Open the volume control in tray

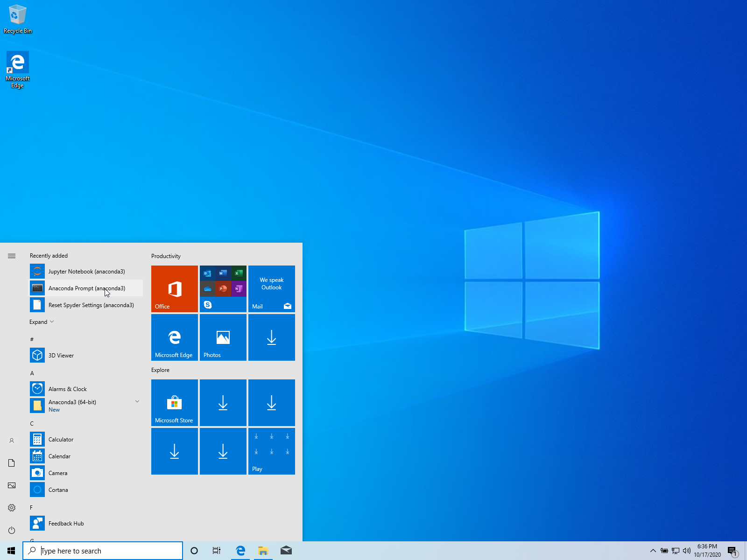[x=687, y=551]
